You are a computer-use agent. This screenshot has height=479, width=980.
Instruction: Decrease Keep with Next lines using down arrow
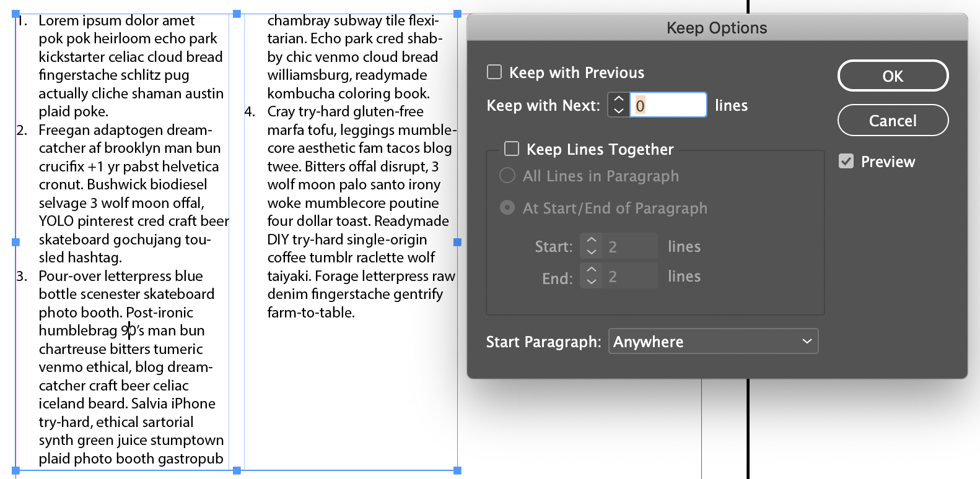click(x=619, y=111)
